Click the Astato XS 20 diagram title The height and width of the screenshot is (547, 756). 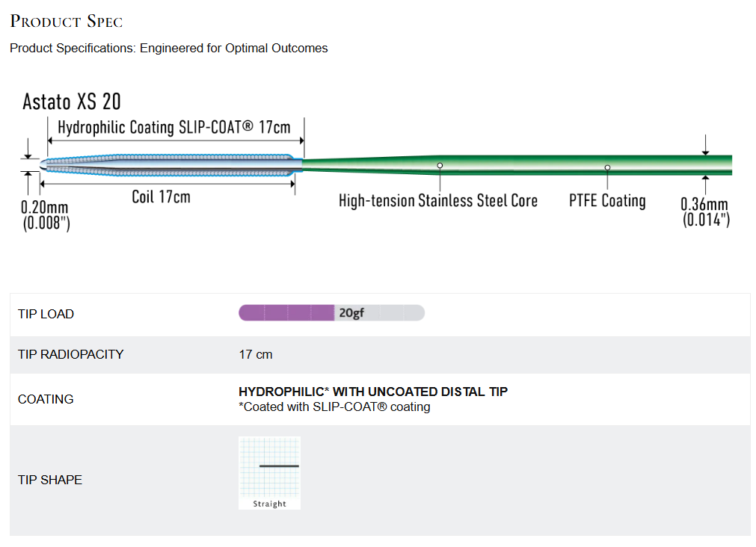pyautogui.click(x=72, y=102)
